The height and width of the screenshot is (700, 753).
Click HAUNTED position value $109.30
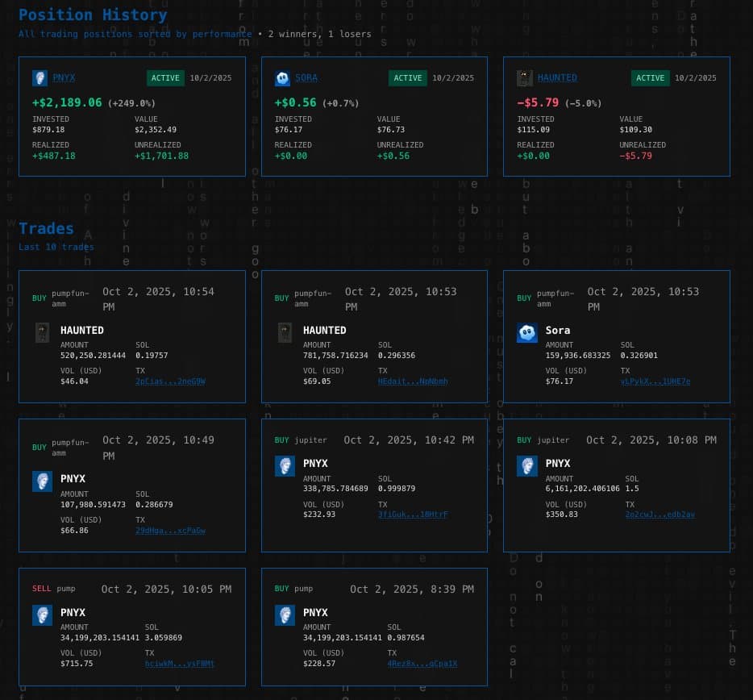(x=635, y=130)
